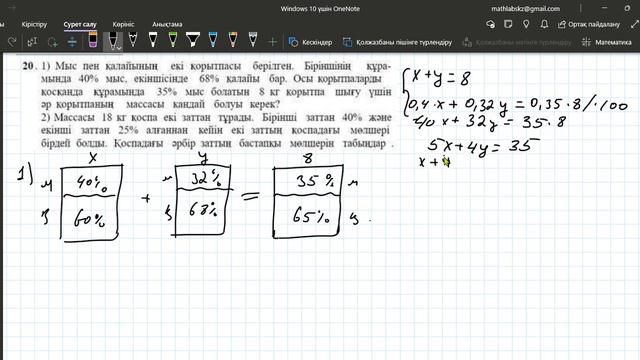Pick the eraser tool
The image size is (640, 360).
click(x=93, y=40)
